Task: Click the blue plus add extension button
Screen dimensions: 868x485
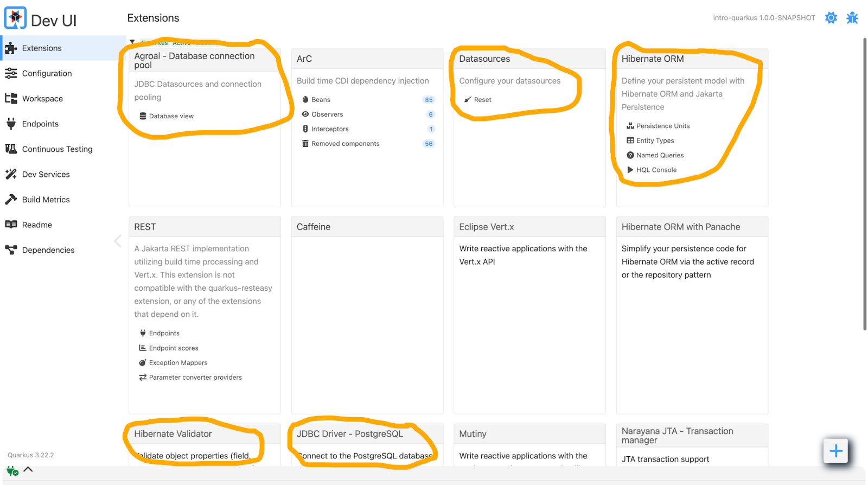Action: coord(835,451)
